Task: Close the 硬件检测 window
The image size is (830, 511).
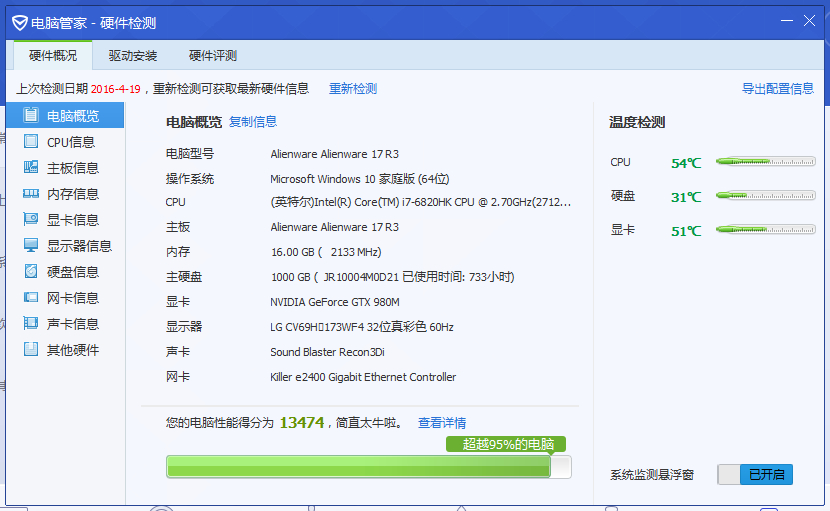Action: click(809, 21)
